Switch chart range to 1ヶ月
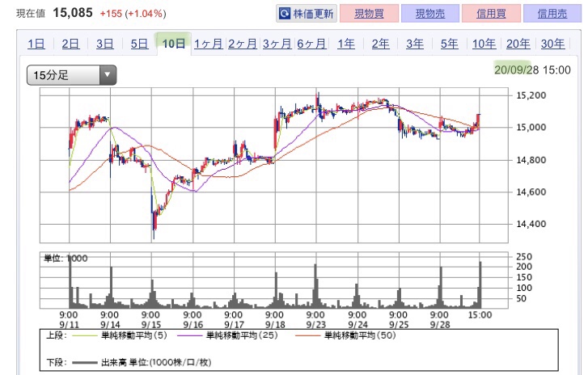The height and width of the screenshot is (375, 588). (209, 44)
